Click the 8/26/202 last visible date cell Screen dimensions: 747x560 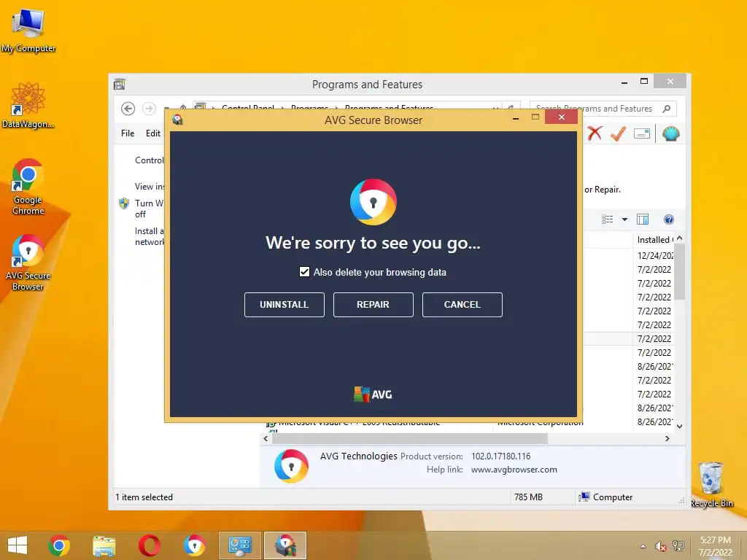(655, 422)
